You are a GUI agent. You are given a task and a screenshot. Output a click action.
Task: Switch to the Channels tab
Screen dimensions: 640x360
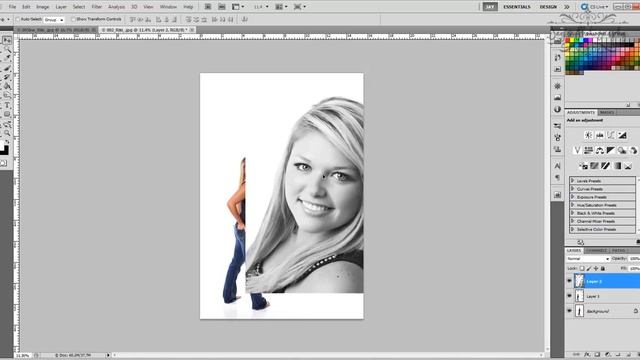(x=596, y=251)
